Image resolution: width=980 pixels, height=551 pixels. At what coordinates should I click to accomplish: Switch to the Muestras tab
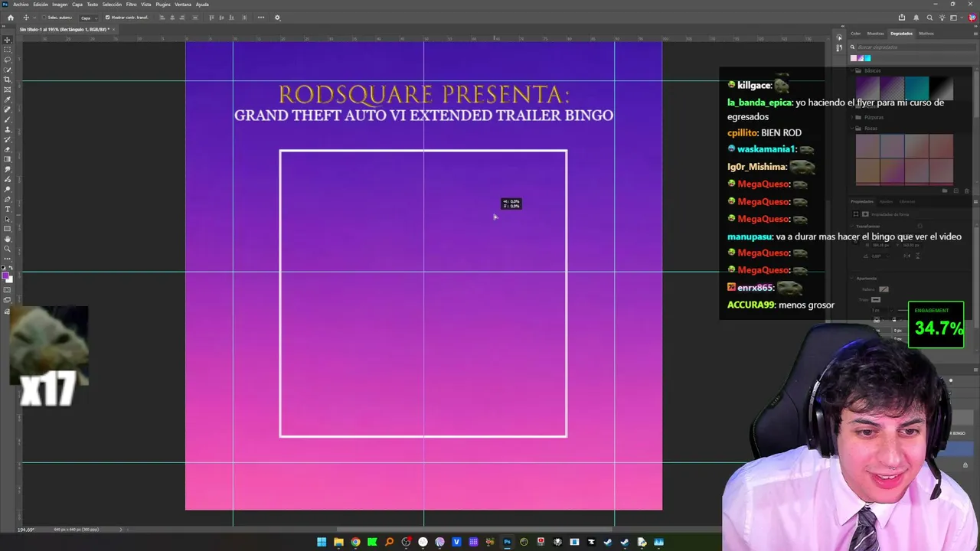point(875,34)
